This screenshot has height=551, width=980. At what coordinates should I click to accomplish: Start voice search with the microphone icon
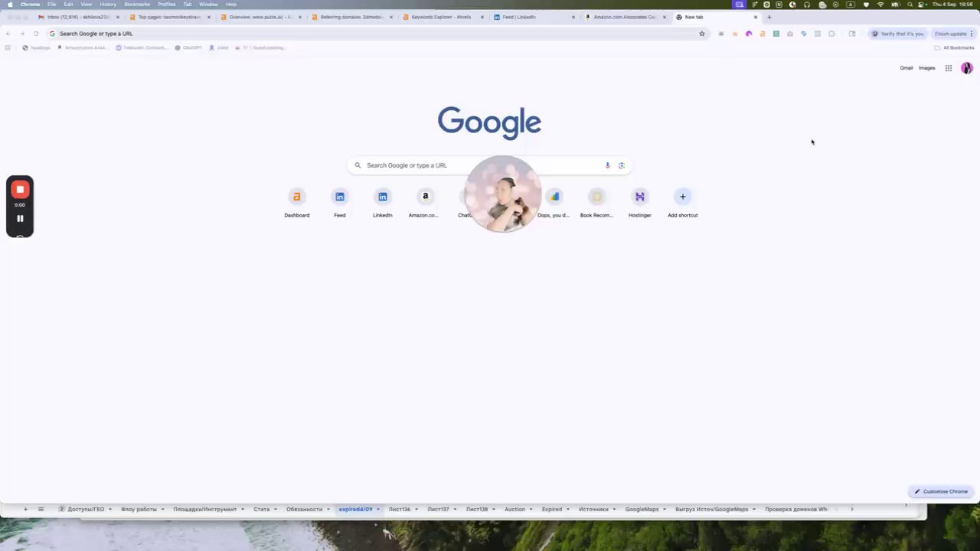tap(607, 165)
